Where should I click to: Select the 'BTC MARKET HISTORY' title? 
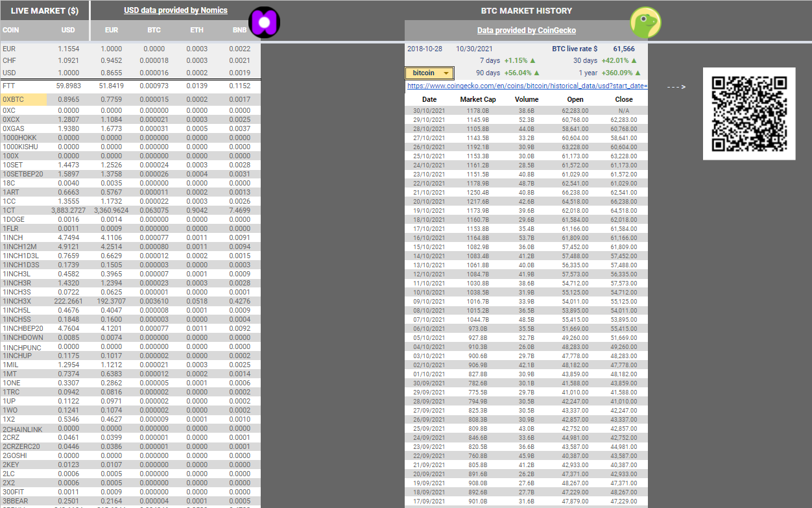526,10
